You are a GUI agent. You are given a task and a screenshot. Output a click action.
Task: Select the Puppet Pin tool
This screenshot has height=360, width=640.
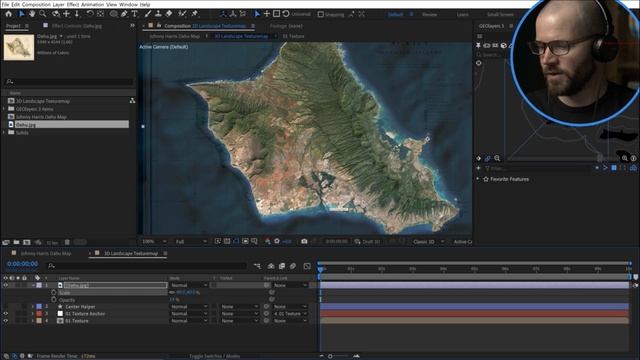click(195, 14)
